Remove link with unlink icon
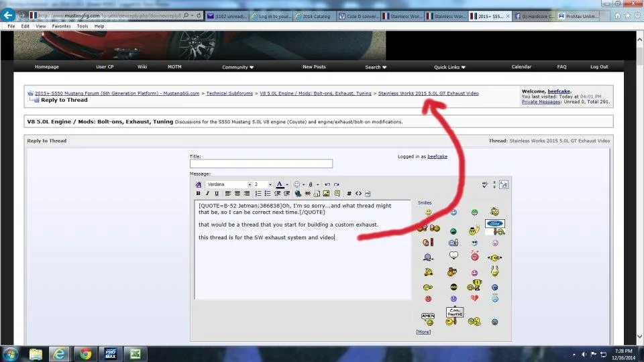Viewport: 644px width, 362px height. tap(308, 193)
